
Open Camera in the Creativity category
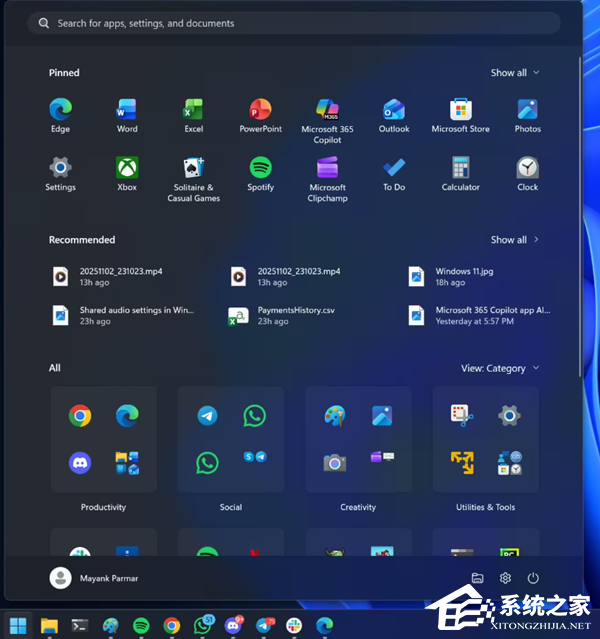pyautogui.click(x=335, y=463)
